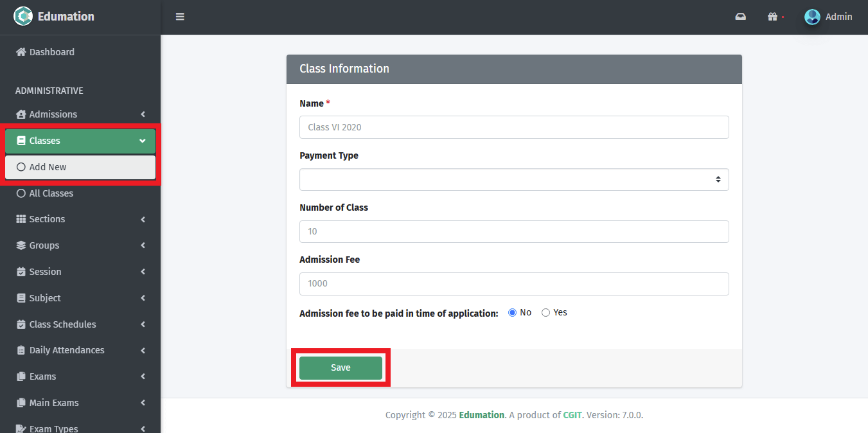
Task: Click the Daily Attendances clipboard icon
Action: click(21, 350)
